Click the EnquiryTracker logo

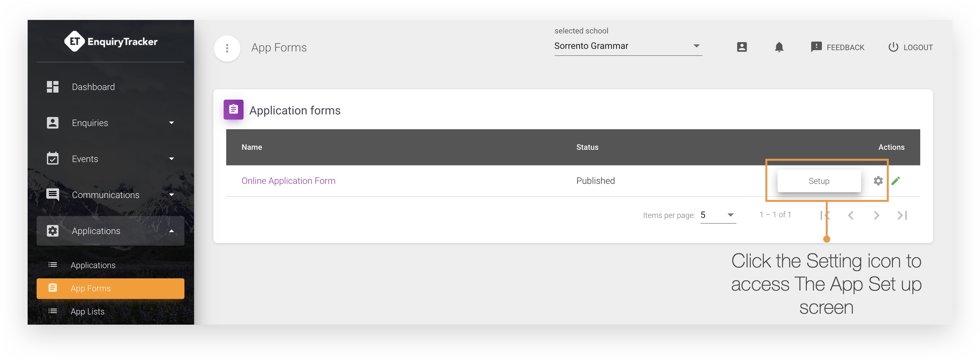coord(111,41)
